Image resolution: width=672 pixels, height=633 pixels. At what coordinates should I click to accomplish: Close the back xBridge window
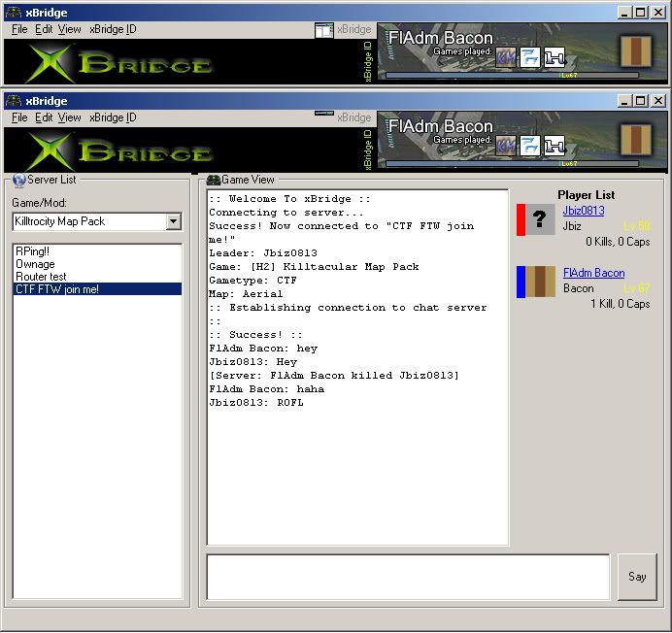click(658, 13)
